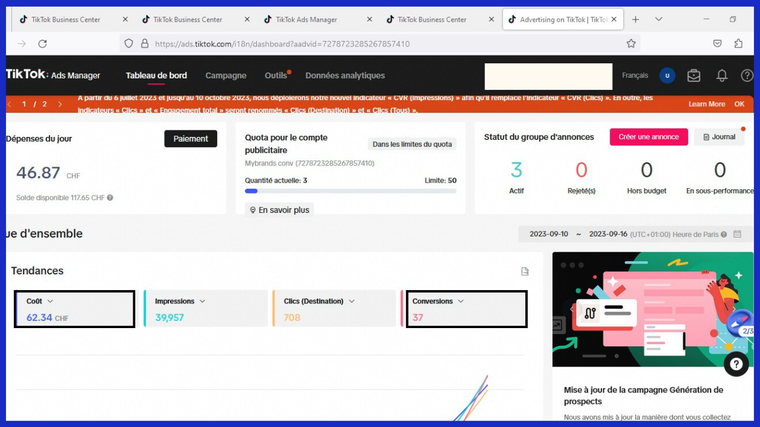The image size is (760, 427).
Task: Click the forward navigation arrow
Action: tap(22, 44)
